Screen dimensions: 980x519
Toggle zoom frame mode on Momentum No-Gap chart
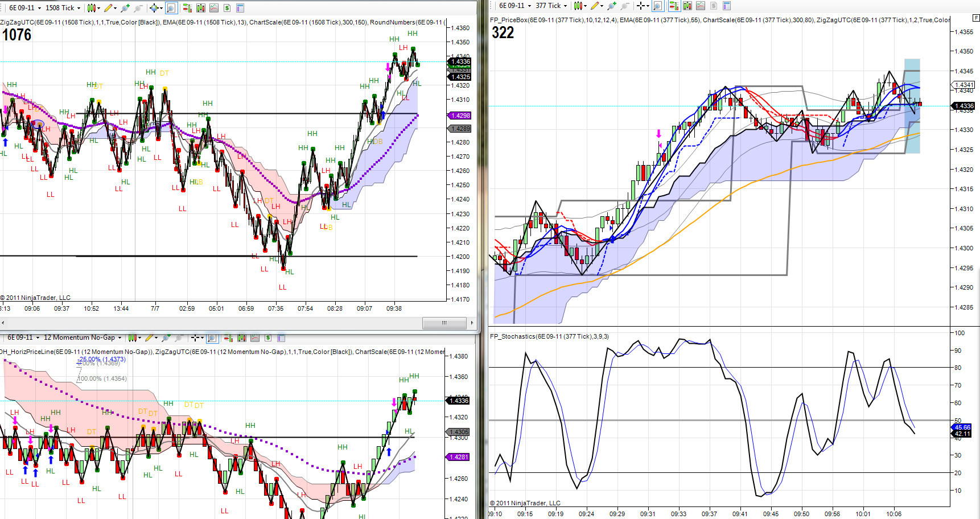coord(212,337)
